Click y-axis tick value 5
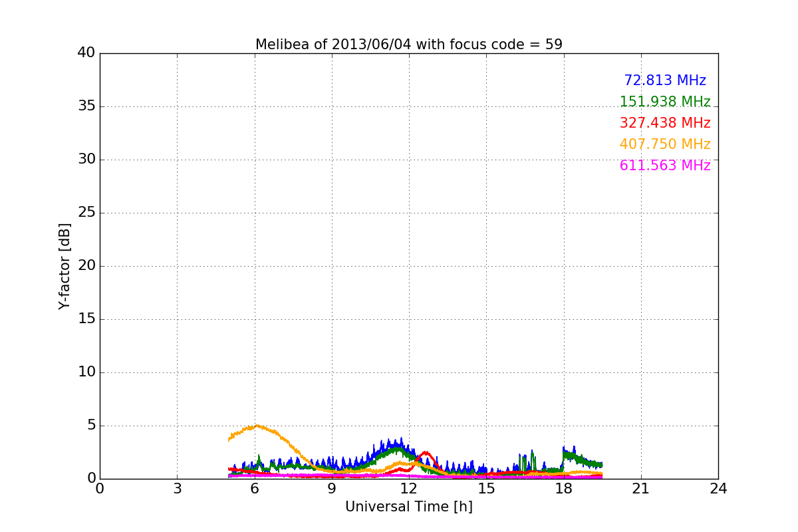Viewport: 798px width, 532px height. [91, 425]
